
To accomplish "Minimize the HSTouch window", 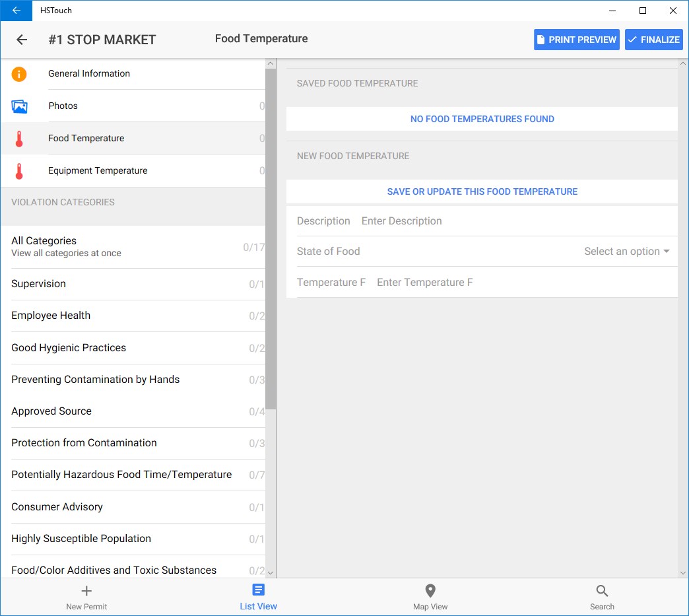I will [612, 11].
